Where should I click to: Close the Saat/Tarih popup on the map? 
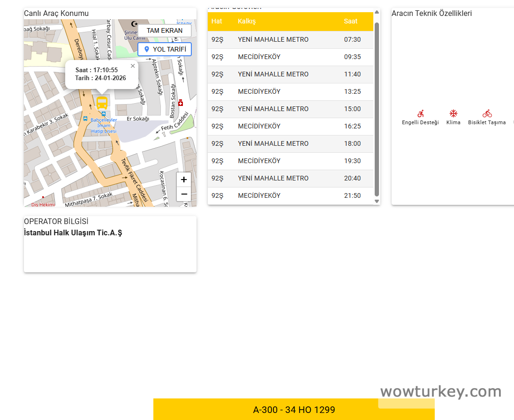coord(132,66)
